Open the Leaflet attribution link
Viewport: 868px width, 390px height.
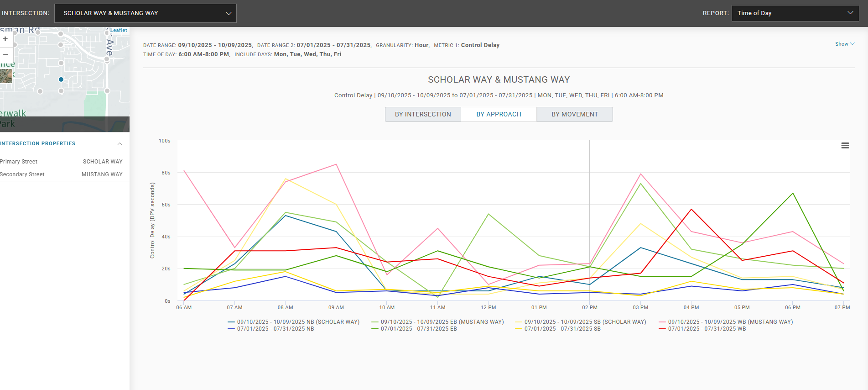click(119, 30)
